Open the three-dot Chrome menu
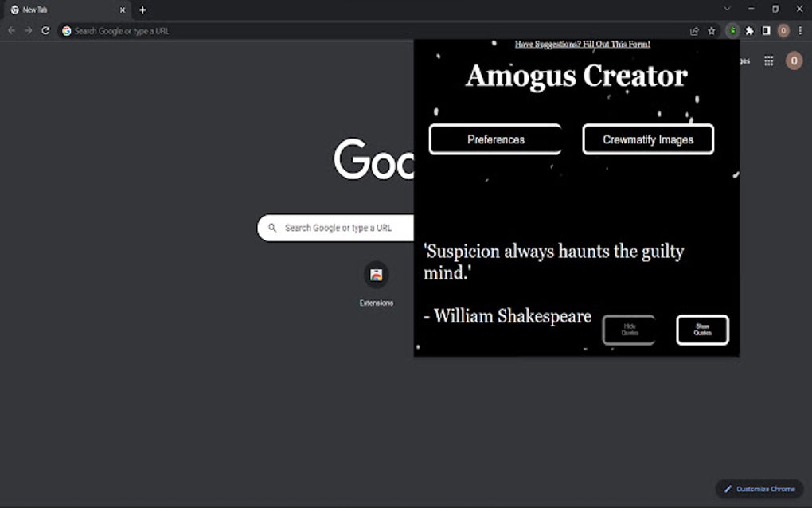812x508 pixels. [x=798, y=30]
